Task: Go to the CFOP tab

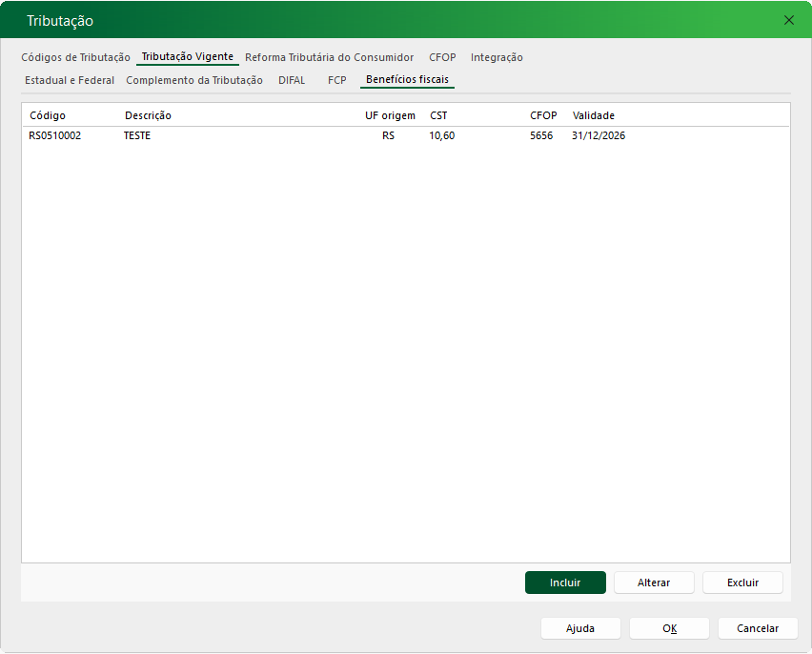Action: (442, 57)
